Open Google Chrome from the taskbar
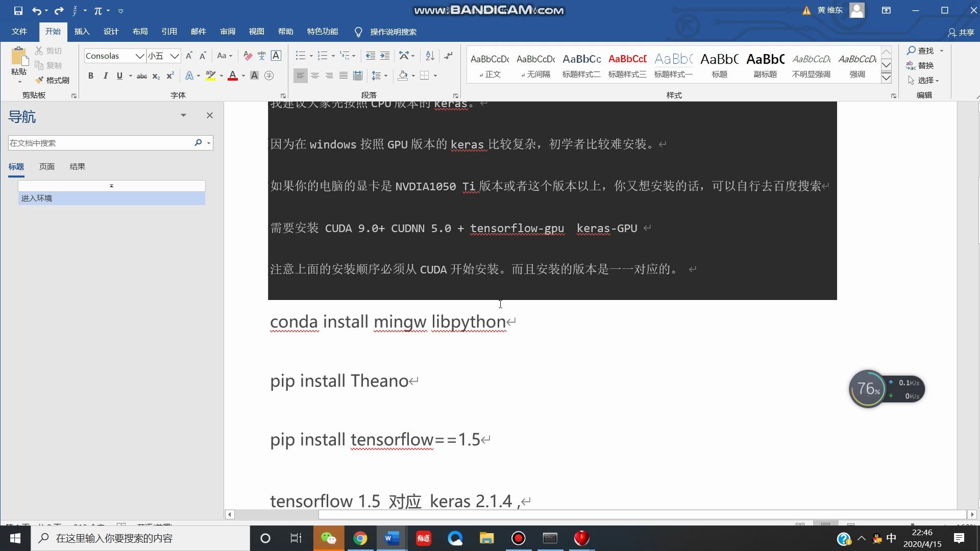The width and height of the screenshot is (980, 551). point(360,538)
